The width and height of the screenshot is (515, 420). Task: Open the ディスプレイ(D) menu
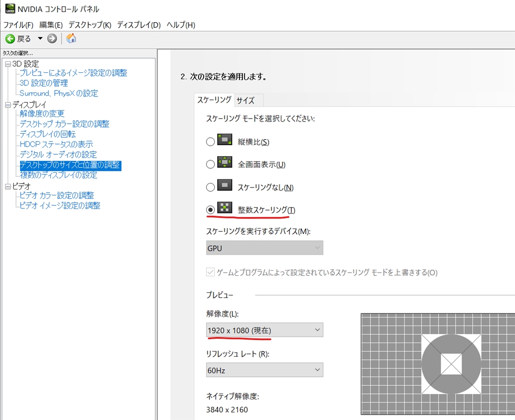(139, 25)
